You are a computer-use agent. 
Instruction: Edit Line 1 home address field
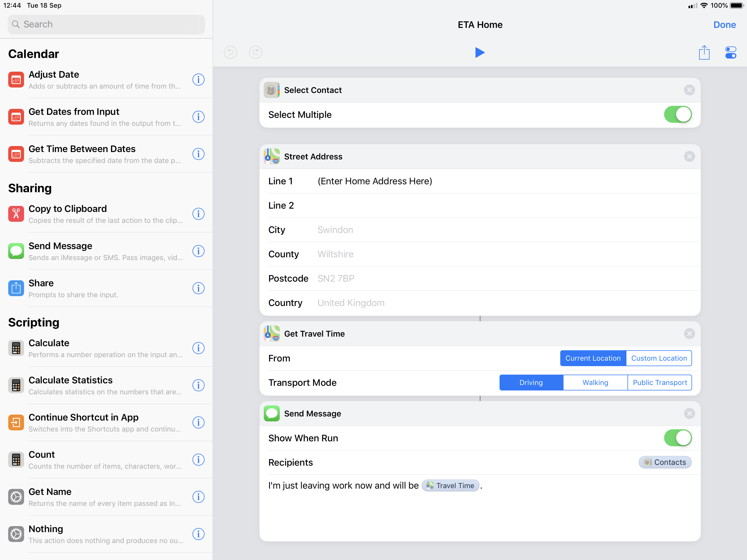pyautogui.click(x=480, y=181)
